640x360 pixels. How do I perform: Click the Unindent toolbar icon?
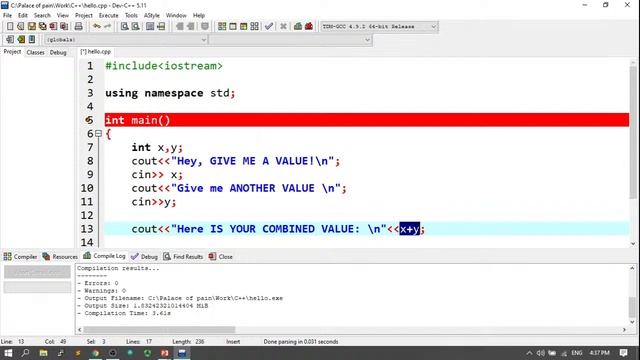pyautogui.click(x=191, y=27)
